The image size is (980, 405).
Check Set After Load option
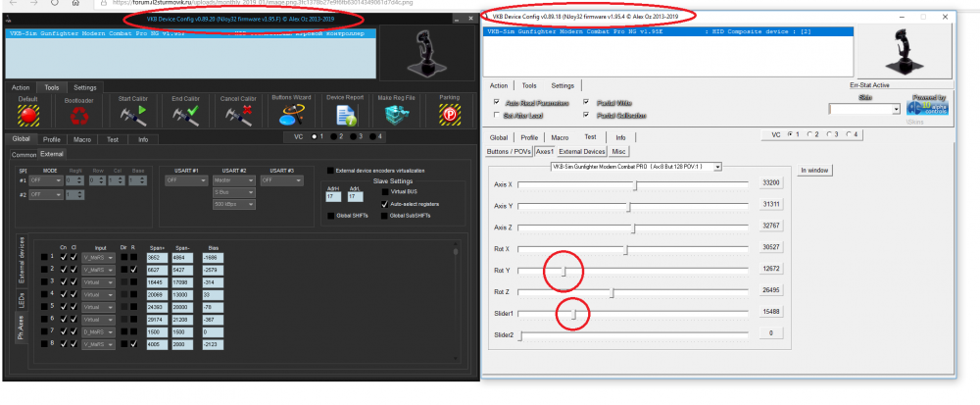coord(497,115)
